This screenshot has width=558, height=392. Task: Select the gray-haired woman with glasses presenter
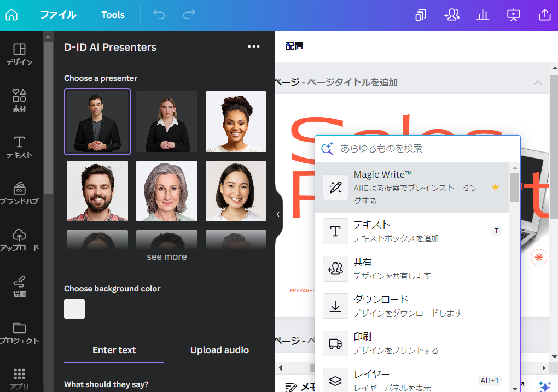(x=166, y=191)
